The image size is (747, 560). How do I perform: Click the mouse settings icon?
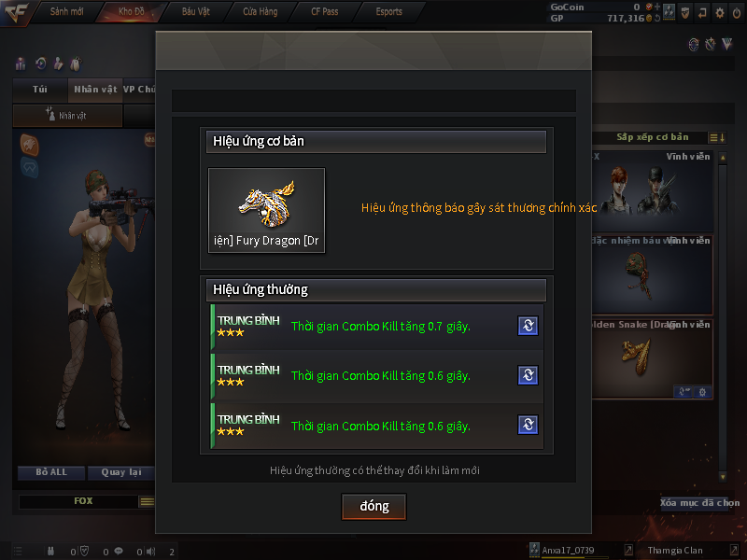pos(76,63)
